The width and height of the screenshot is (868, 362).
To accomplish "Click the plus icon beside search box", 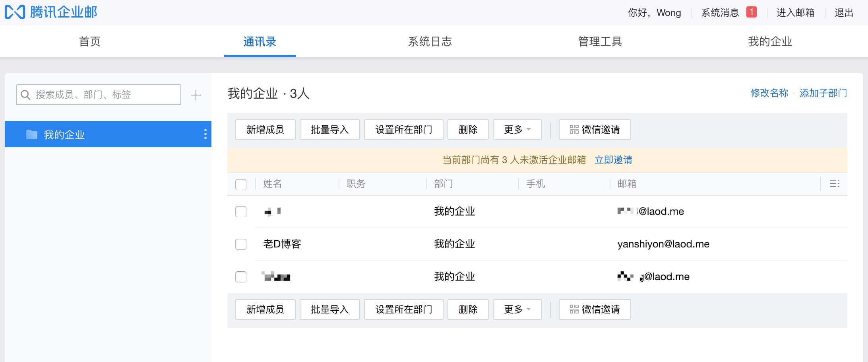I will pos(196,95).
